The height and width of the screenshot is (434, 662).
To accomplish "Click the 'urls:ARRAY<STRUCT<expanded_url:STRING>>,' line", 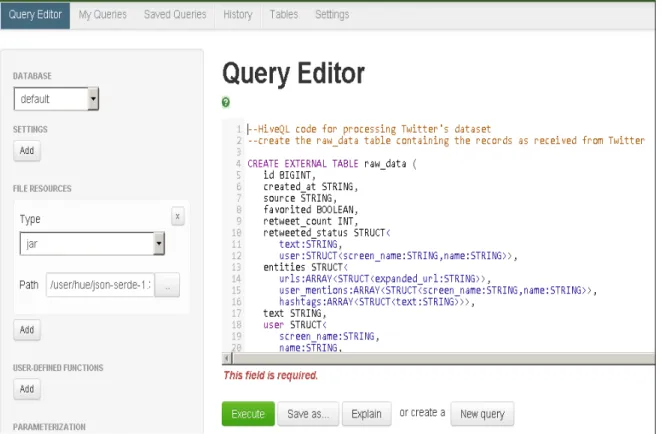I will (x=385, y=279).
